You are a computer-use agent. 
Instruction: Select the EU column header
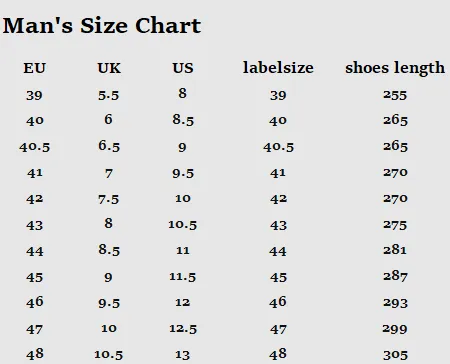(34, 68)
